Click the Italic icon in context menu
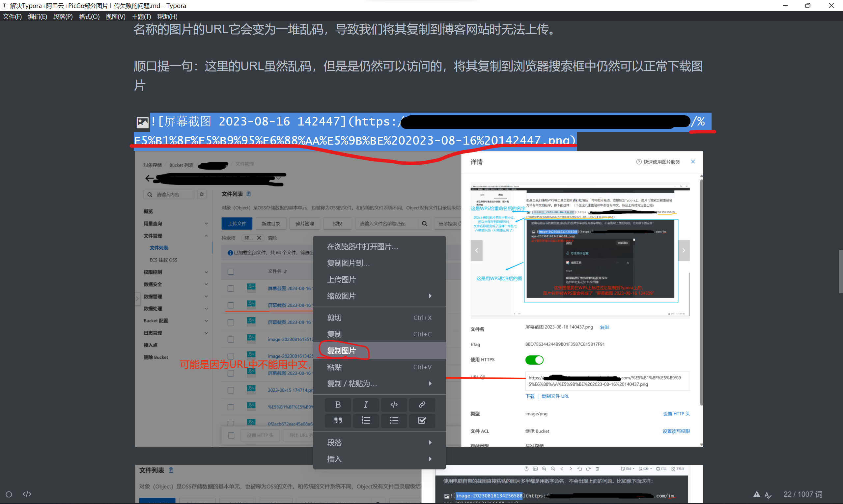 pyautogui.click(x=366, y=405)
